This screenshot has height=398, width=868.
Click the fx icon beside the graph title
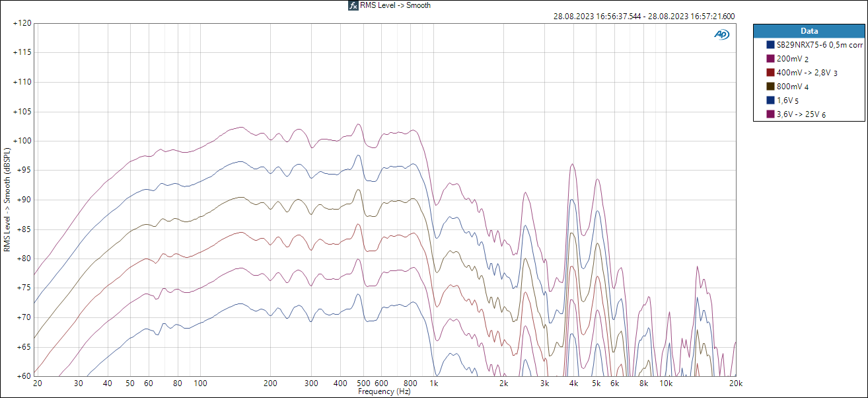353,5
